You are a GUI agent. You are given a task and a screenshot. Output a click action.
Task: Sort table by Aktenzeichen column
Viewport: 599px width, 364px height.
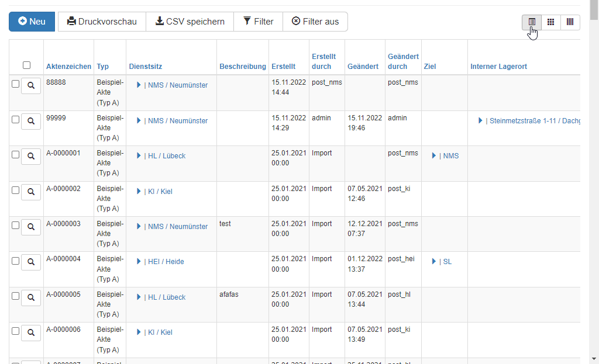tap(68, 67)
